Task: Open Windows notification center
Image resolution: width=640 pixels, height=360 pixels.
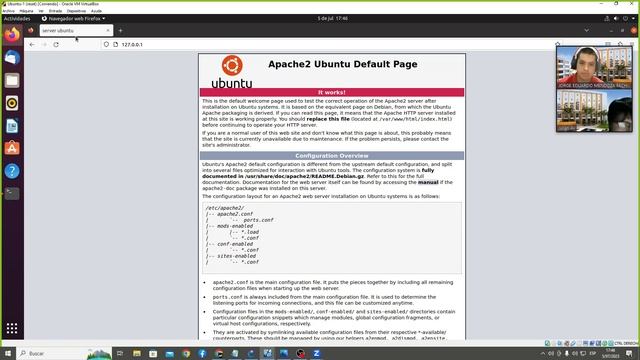Action: point(629,353)
